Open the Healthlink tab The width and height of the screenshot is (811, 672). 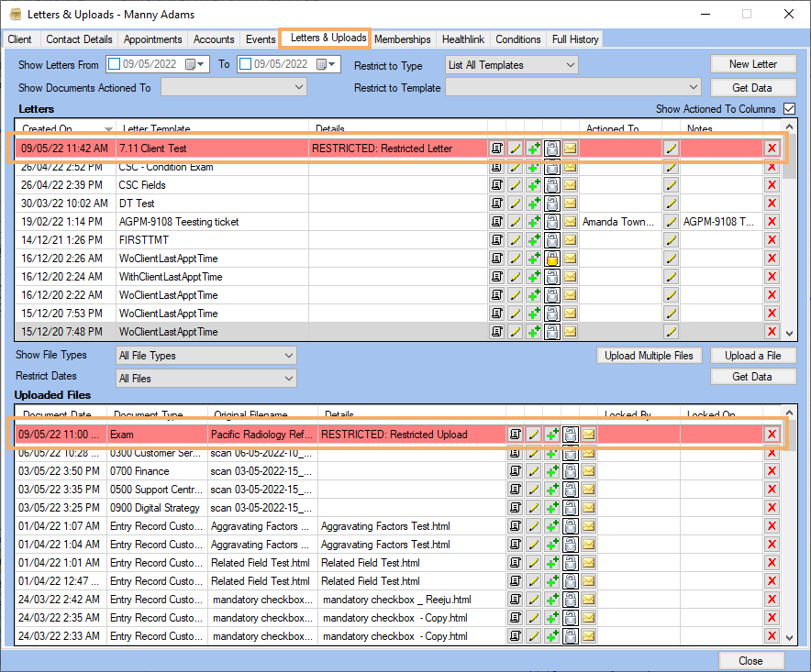click(462, 39)
